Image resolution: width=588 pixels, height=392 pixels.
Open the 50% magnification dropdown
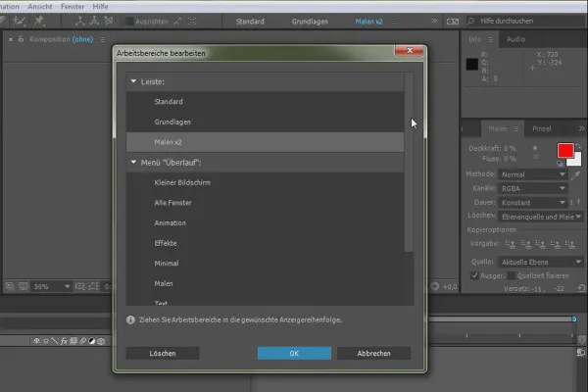51,286
